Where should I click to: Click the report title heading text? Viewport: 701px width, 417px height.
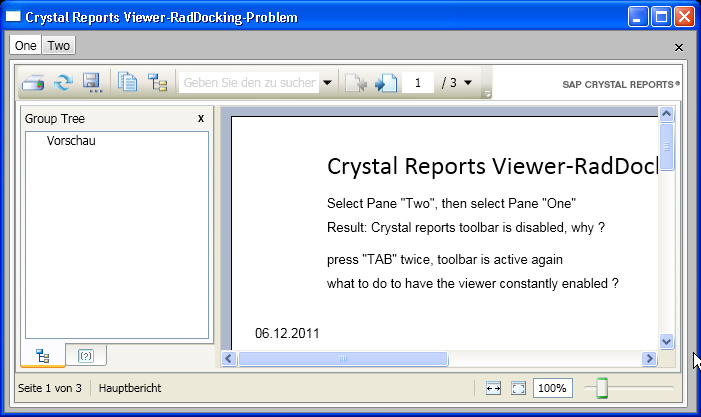click(492, 167)
